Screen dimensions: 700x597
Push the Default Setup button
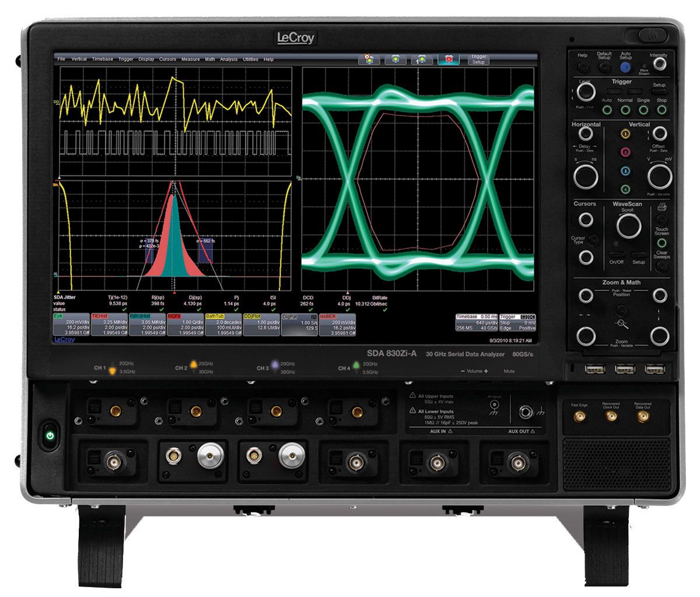tap(604, 68)
